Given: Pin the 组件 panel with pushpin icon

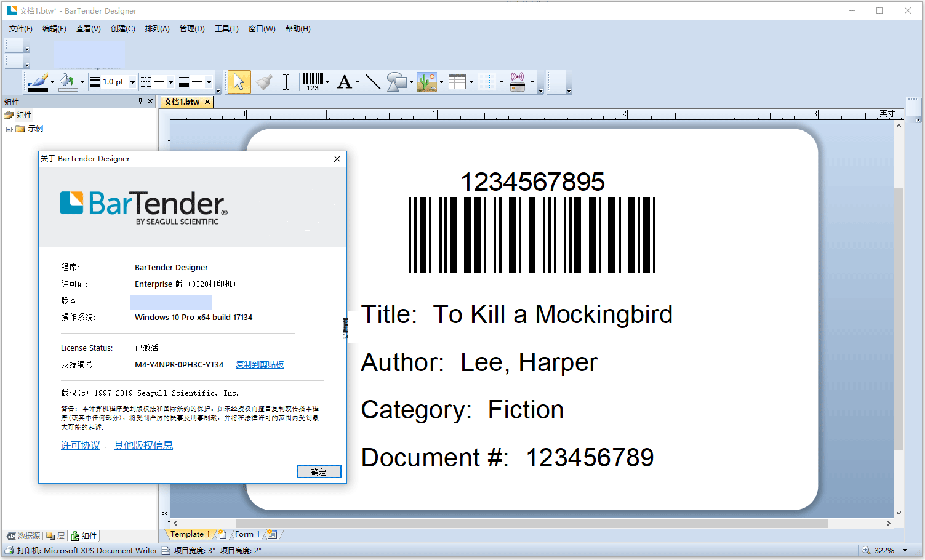Looking at the screenshot, I should point(140,102).
